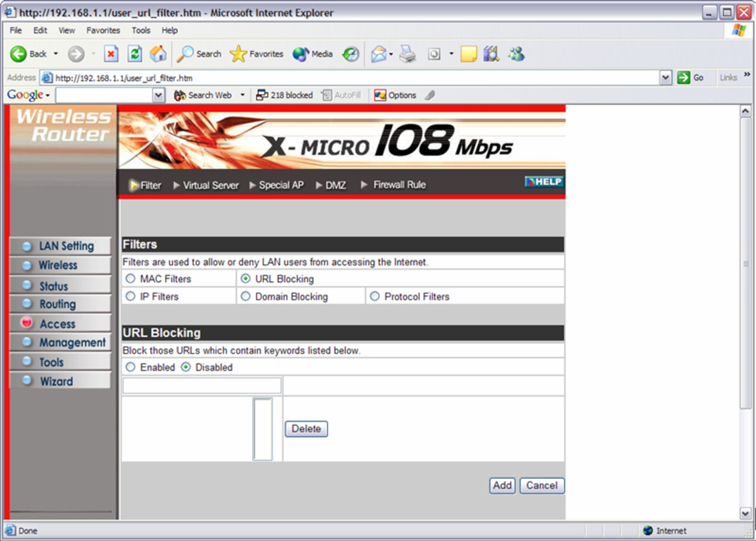Expand the toolbar chevron next to Links

tap(747, 74)
